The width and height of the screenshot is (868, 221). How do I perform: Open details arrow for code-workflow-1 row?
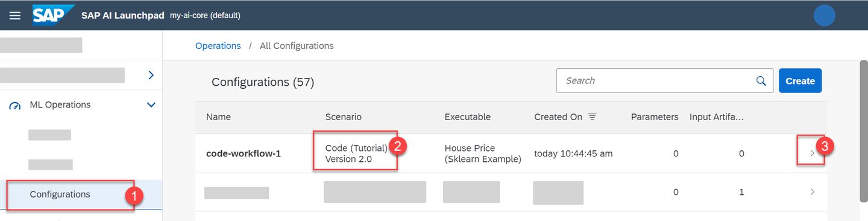coord(812,154)
